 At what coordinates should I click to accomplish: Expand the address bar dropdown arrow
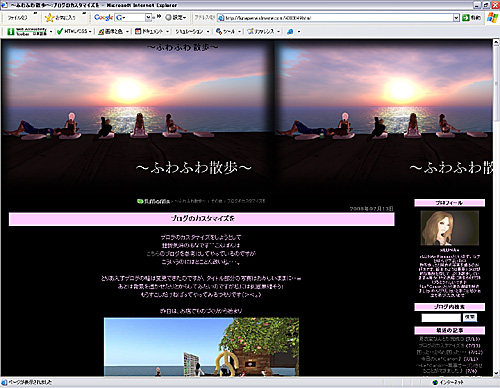click(x=456, y=18)
